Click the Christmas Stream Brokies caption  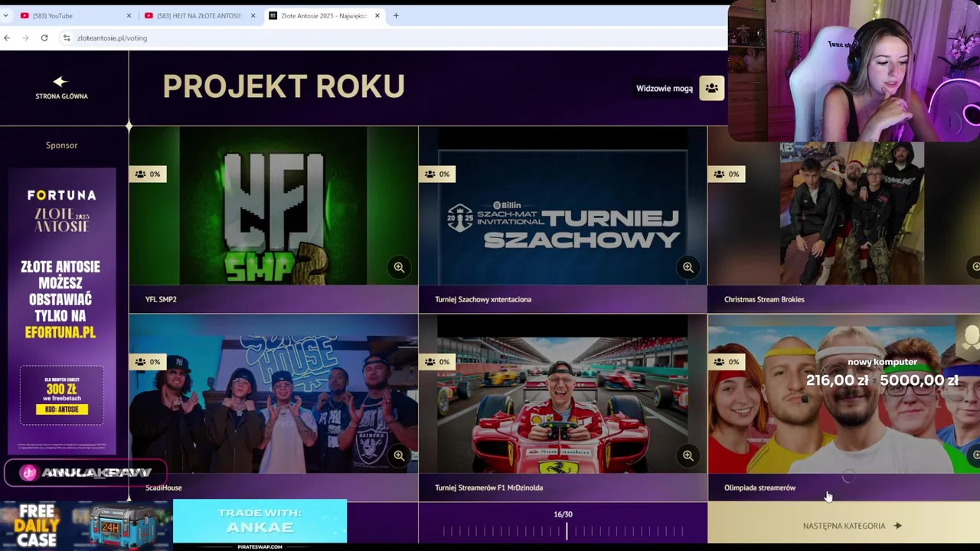point(764,299)
